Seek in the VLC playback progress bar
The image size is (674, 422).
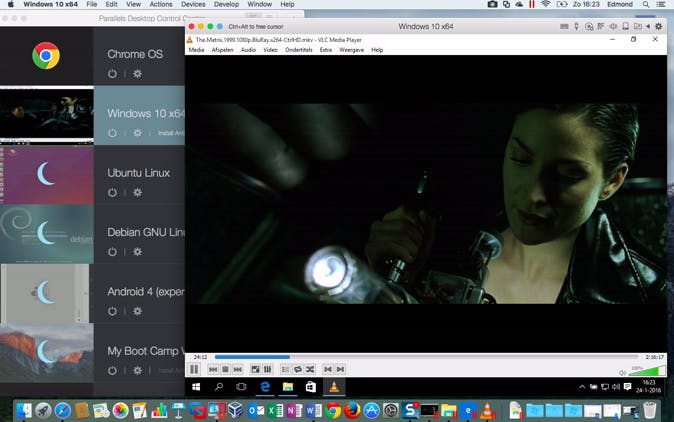click(x=426, y=357)
